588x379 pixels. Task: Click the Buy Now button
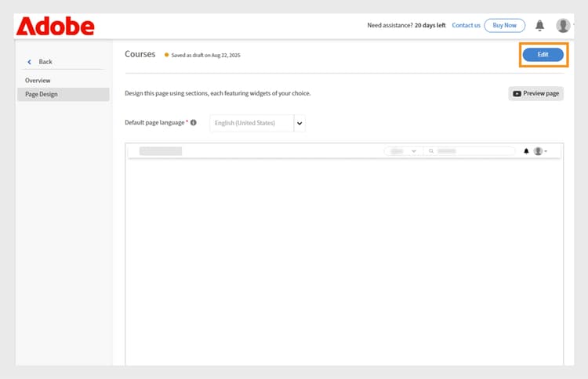[x=504, y=25]
